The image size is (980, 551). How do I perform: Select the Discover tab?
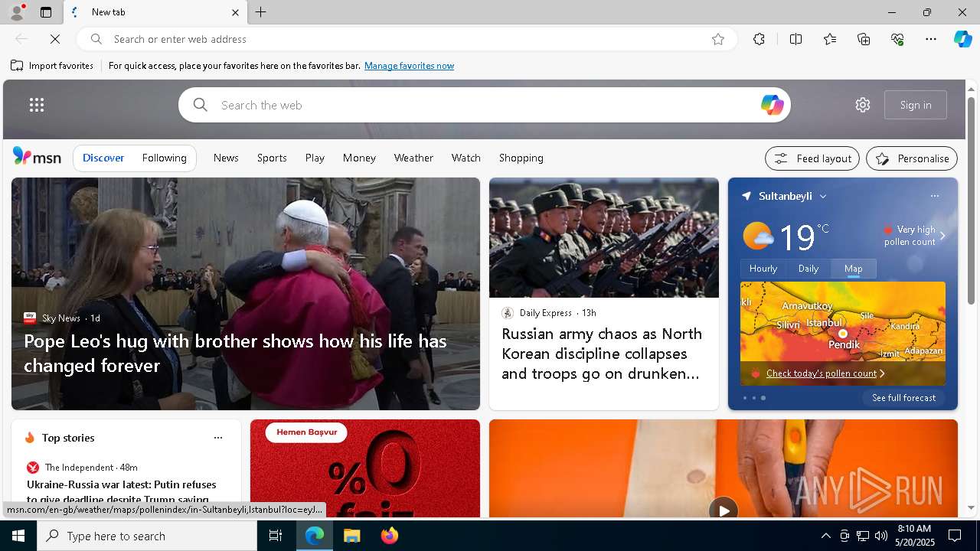click(103, 158)
